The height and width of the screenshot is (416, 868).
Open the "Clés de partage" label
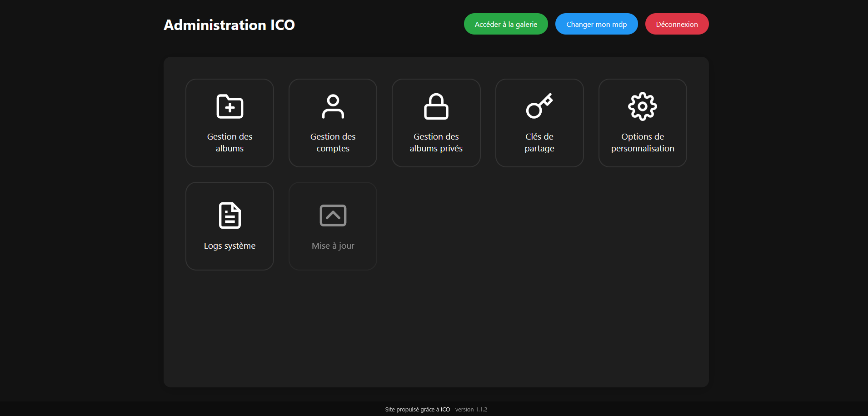tap(539, 143)
